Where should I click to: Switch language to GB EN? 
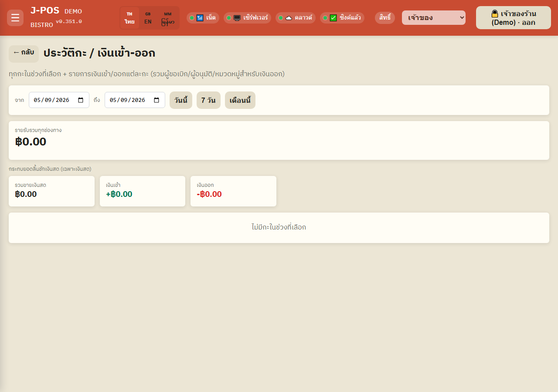coord(148,18)
